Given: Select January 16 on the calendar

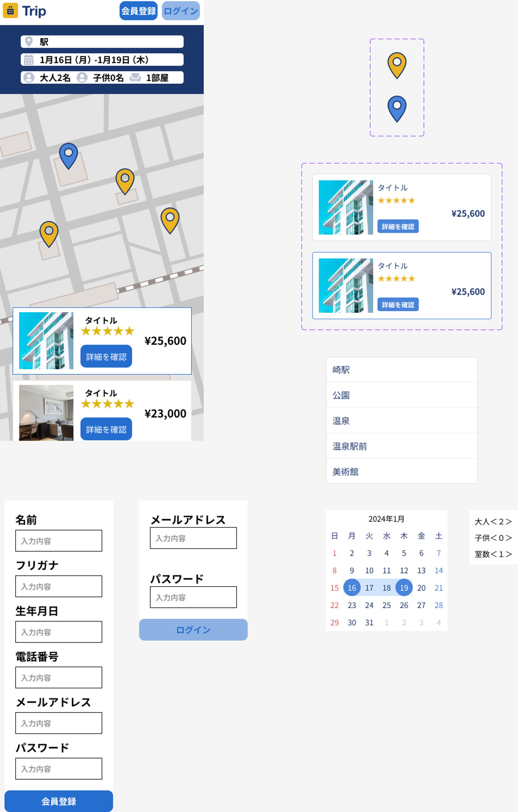Looking at the screenshot, I should [352, 587].
